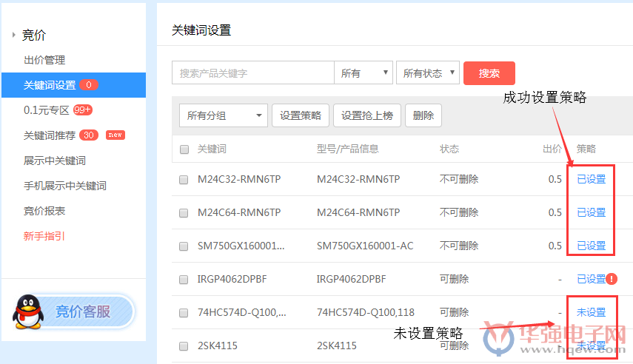633x364 pixels.
Task: Toggle the select-all checkbox in the table header
Action: pos(184,149)
